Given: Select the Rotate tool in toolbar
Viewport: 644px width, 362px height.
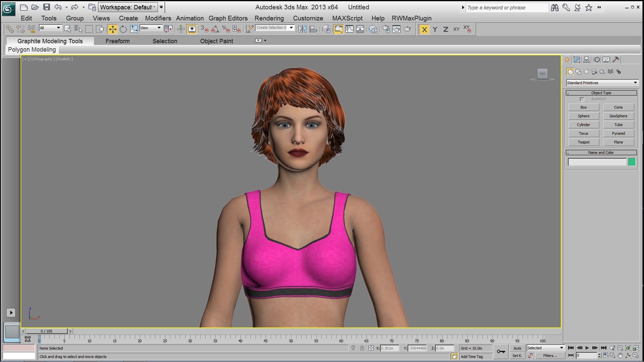Looking at the screenshot, I should click(123, 29).
